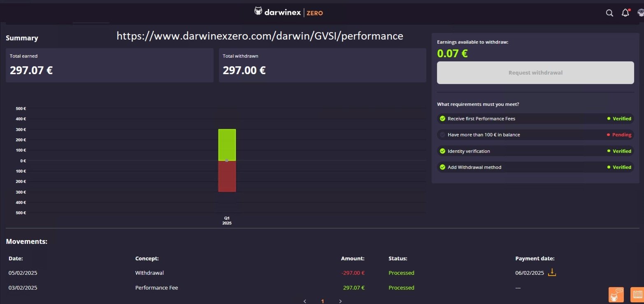Viewport: 644px width, 304px height.
Task: Click the Total earned value 297.07 €
Action: point(31,70)
